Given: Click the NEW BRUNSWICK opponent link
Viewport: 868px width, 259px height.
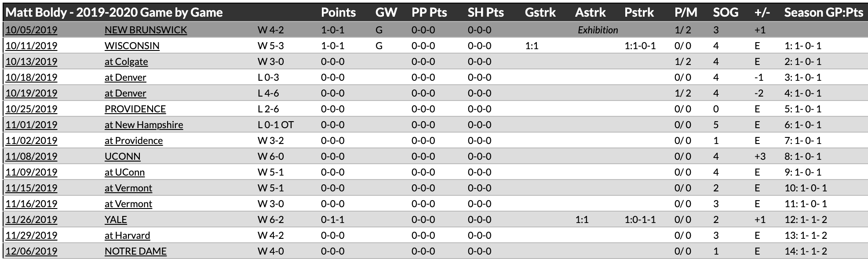Looking at the screenshot, I should [146, 30].
